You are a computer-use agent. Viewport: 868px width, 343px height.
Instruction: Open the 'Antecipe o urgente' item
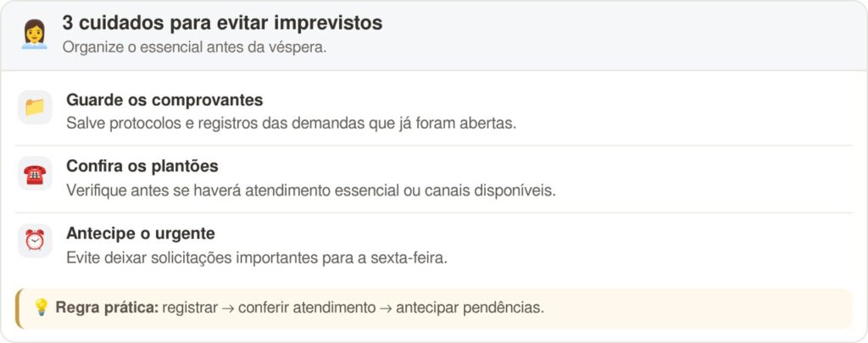[434, 246]
